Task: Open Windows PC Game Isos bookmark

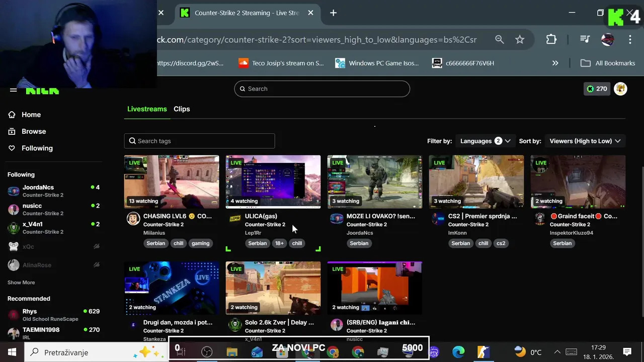Action: [377, 63]
